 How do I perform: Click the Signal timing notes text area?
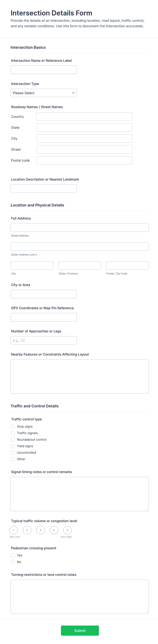click(80, 494)
